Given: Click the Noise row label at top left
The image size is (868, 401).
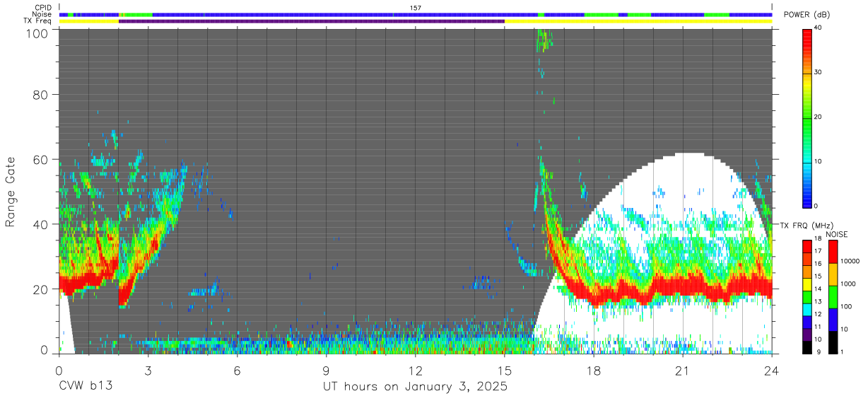Looking at the screenshot, I should point(43,14).
